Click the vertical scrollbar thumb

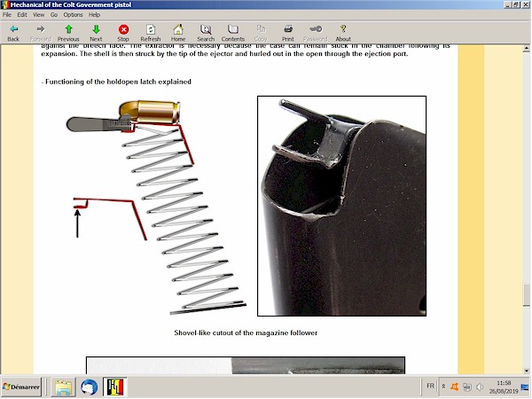point(526,295)
